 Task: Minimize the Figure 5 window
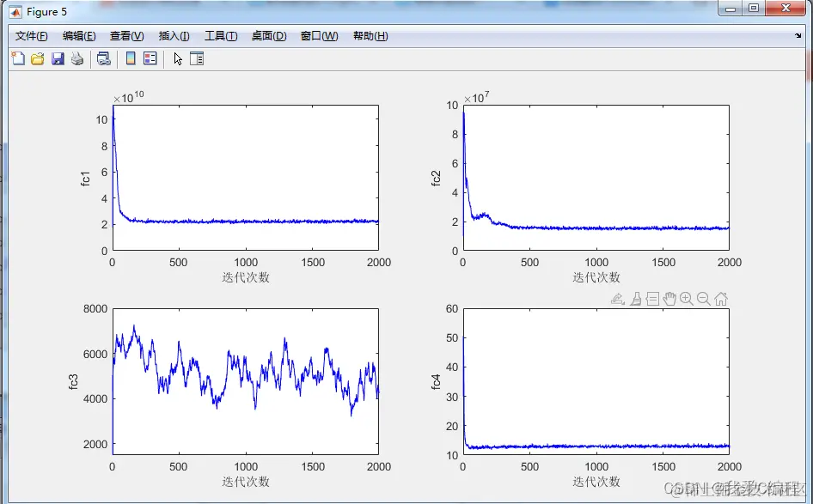point(730,9)
